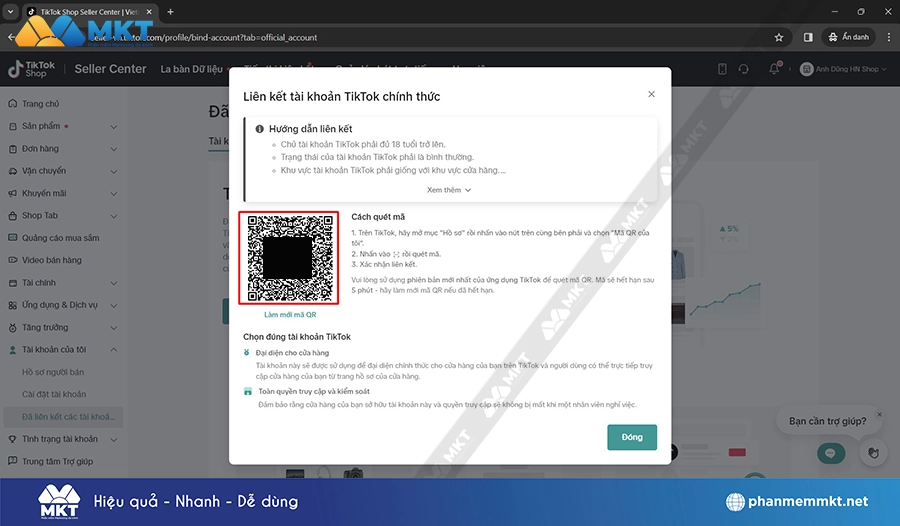This screenshot has height=526, width=900.
Task: Expand Đơn hàng sidebar menu
Action: tap(113, 149)
